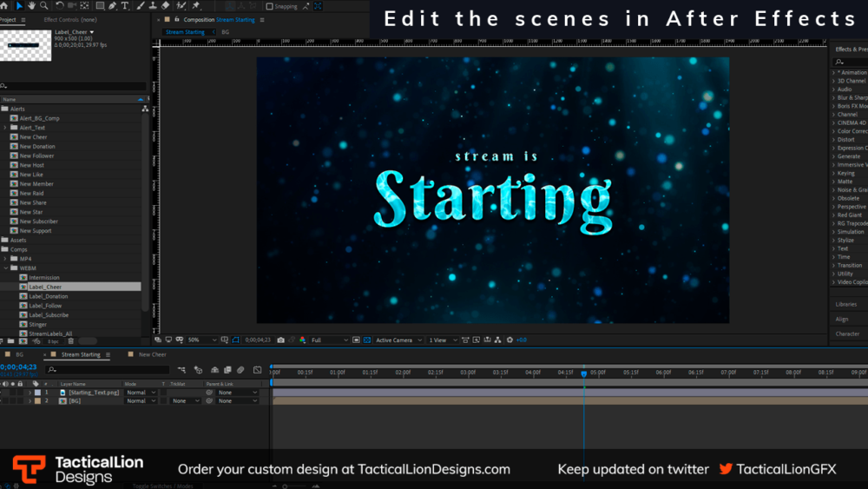Select the Rotation tool
The image size is (868, 489).
coord(59,5)
